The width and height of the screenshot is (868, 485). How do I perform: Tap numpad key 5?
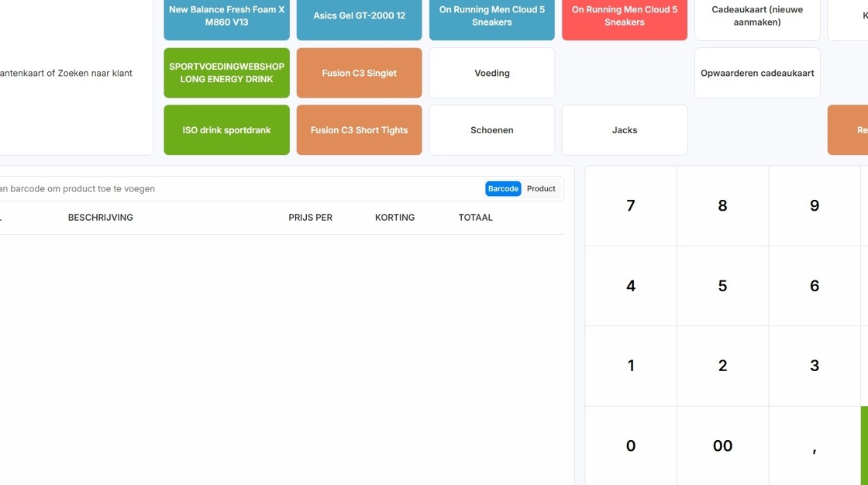click(722, 286)
